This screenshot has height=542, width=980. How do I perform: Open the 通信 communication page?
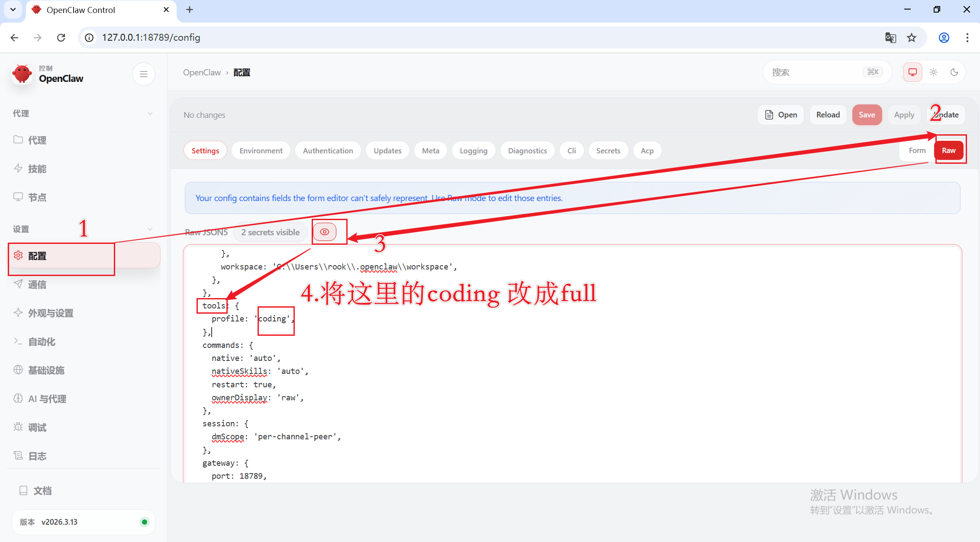(x=84, y=284)
